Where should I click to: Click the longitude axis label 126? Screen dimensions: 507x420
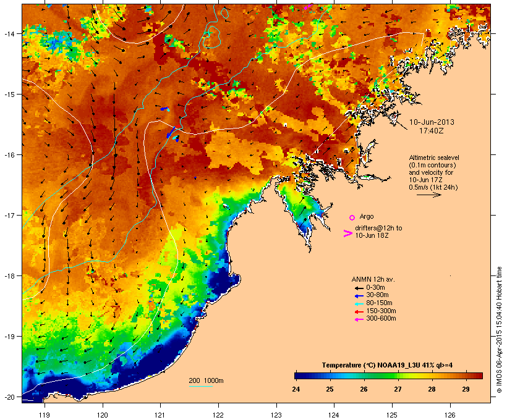(x=449, y=415)
